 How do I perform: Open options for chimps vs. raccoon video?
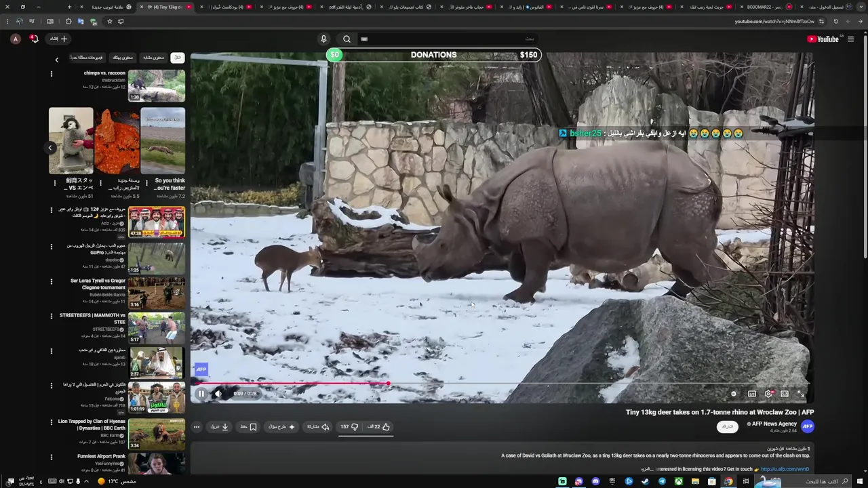[51, 73]
